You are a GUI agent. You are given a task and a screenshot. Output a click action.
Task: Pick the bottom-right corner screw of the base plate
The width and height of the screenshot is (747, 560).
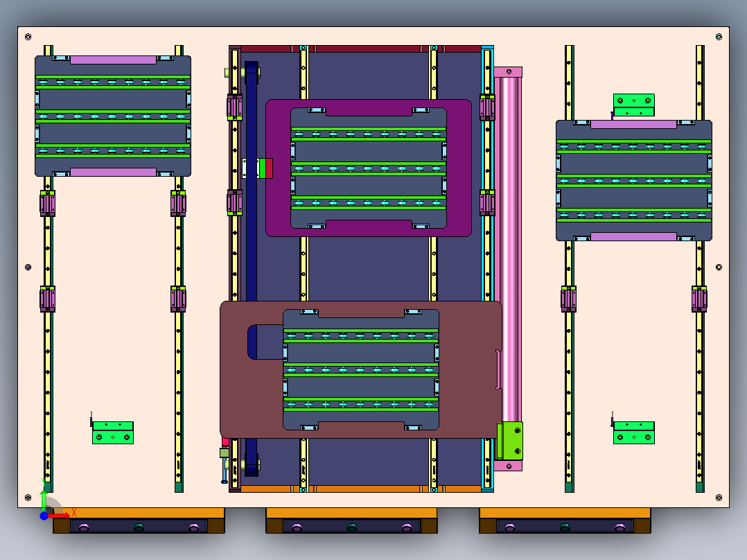tap(719, 498)
